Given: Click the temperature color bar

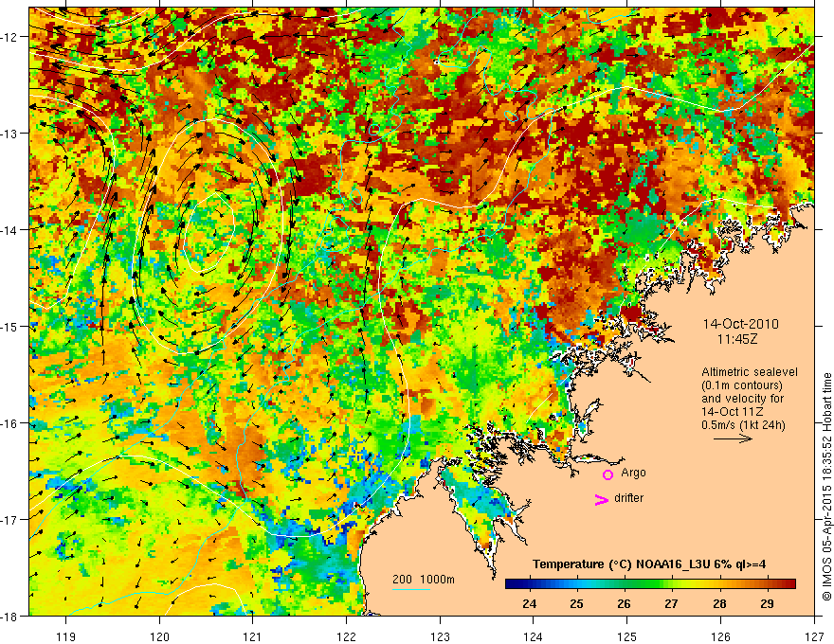Looking at the screenshot, I should [650, 584].
